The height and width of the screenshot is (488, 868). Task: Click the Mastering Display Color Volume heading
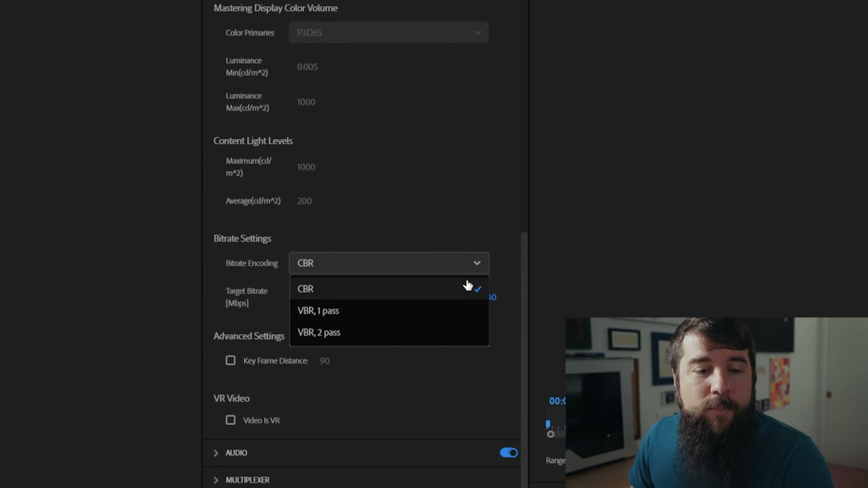(x=275, y=8)
